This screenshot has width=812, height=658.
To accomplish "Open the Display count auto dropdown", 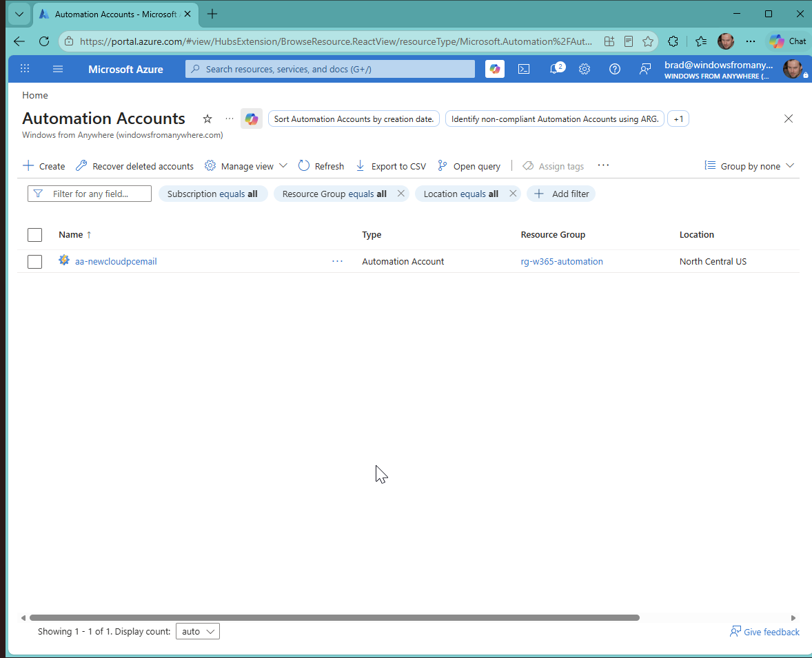I will [198, 631].
